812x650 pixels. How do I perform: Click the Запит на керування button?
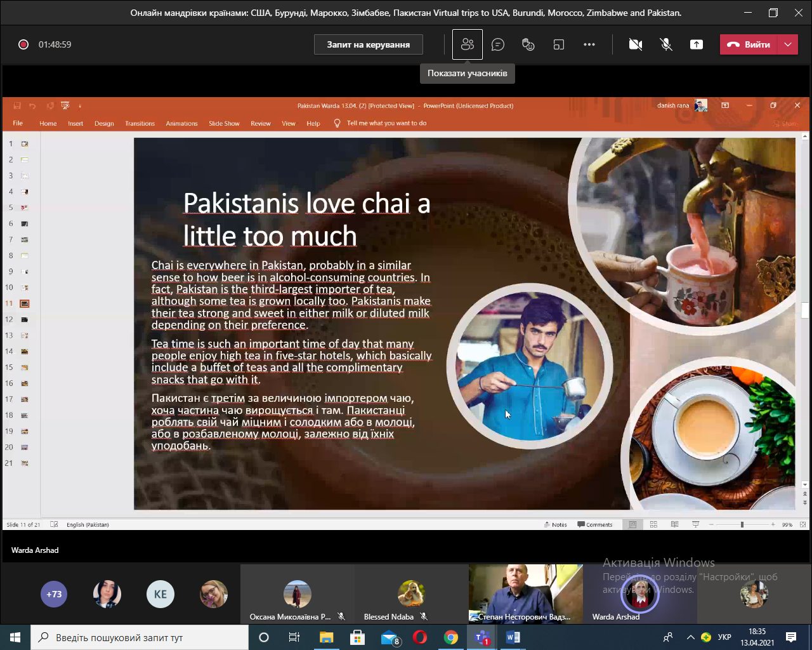(x=368, y=44)
